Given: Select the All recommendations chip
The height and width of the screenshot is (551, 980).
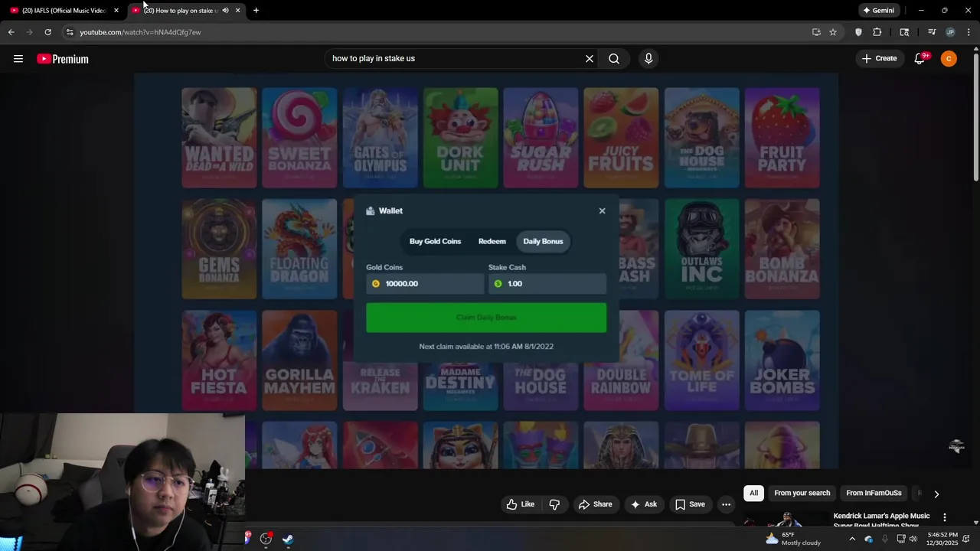Looking at the screenshot, I should 753,494.
